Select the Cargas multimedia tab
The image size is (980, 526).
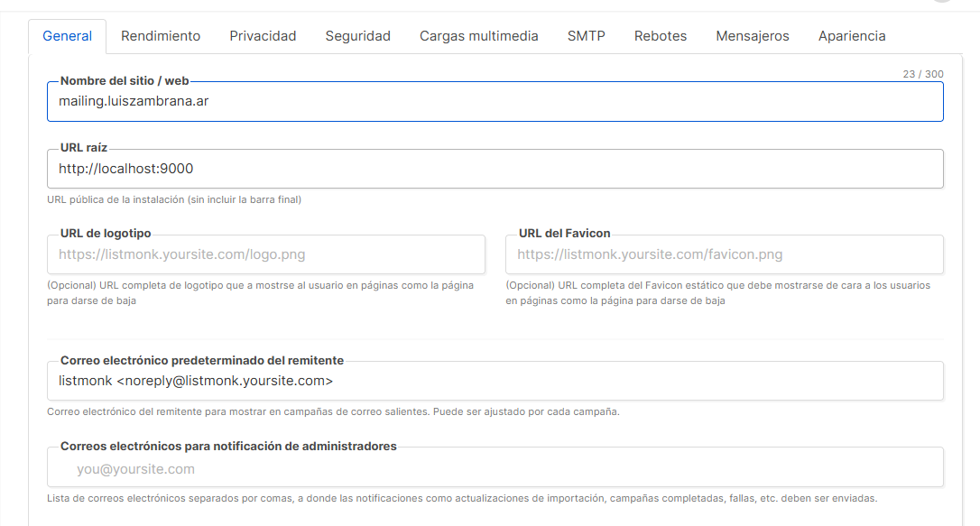[x=478, y=36]
